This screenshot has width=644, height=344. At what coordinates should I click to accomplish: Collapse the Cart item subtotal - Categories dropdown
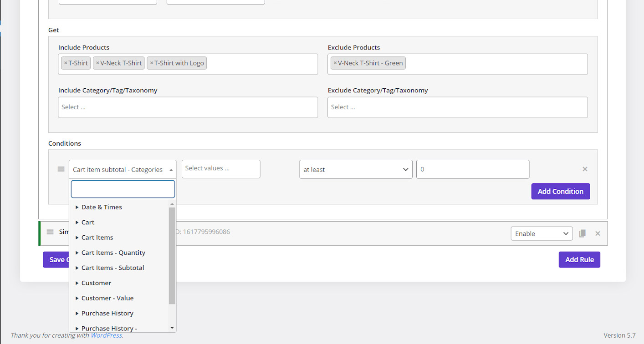coord(123,169)
